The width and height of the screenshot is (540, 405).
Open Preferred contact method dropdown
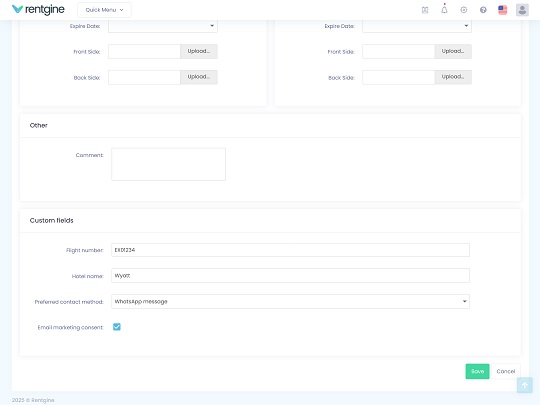(x=290, y=301)
